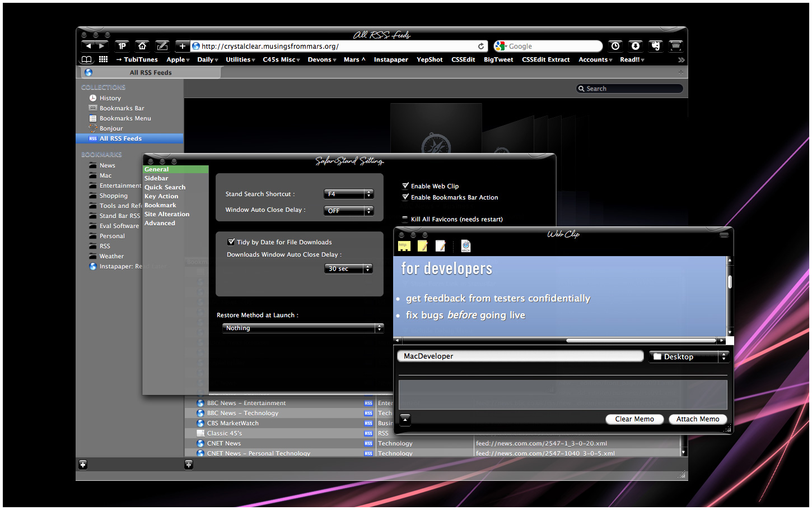Open the BigTweet bookmark link
812x510 pixels.
pyautogui.click(x=498, y=59)
